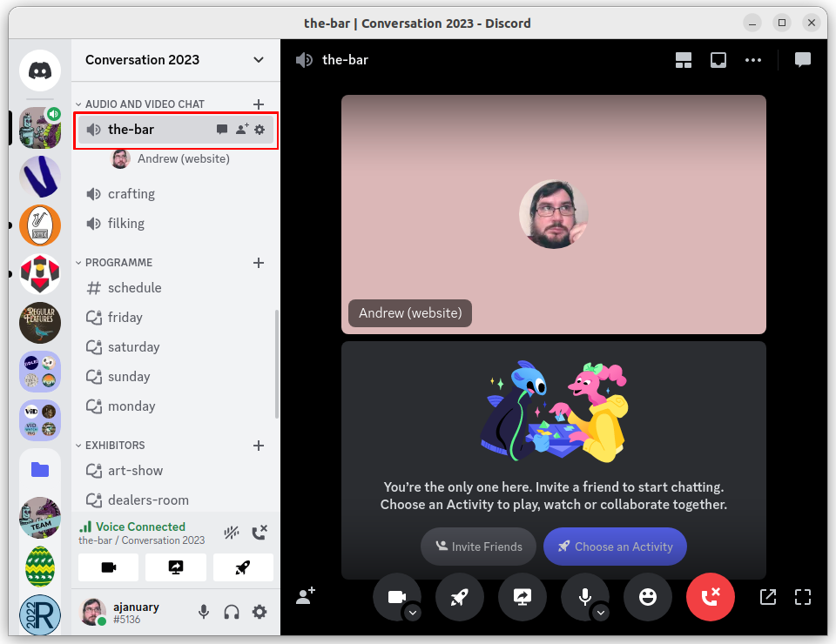This screenshot has height=644, width=836.
Task: Open the 2022 R server icon
Action: (x=40, y=615)
